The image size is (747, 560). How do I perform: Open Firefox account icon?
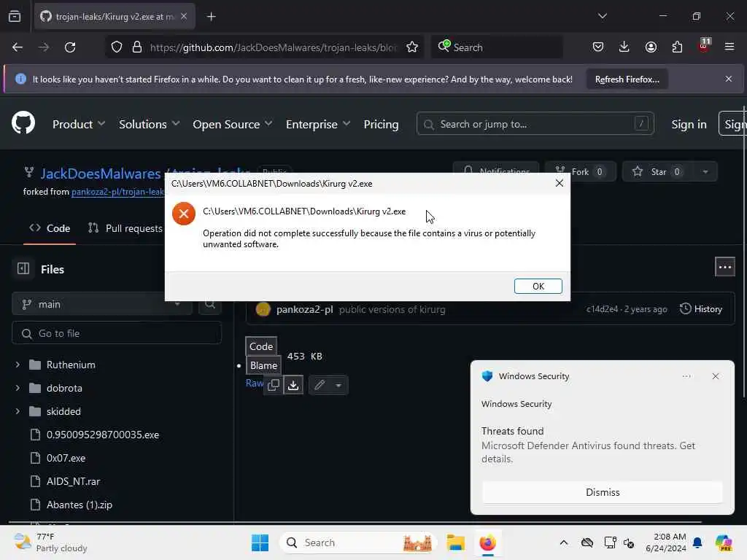651,47
